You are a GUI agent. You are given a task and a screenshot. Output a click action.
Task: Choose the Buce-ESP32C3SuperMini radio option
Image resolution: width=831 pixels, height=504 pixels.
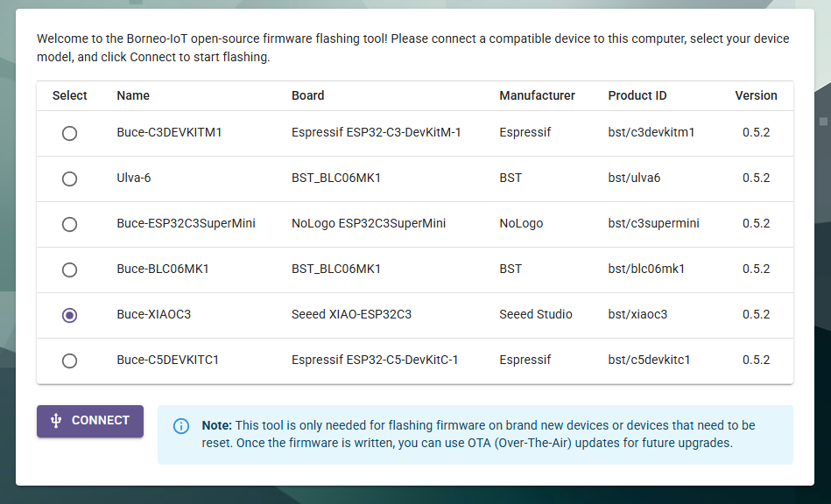pos(69,224)
